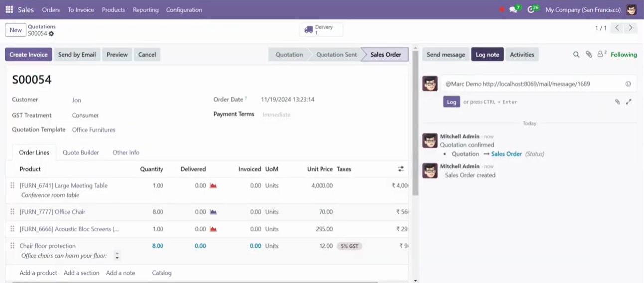Screen dimensions: 644x283
Task: Open the emoji picker in note composer
Action: point(628,84)
